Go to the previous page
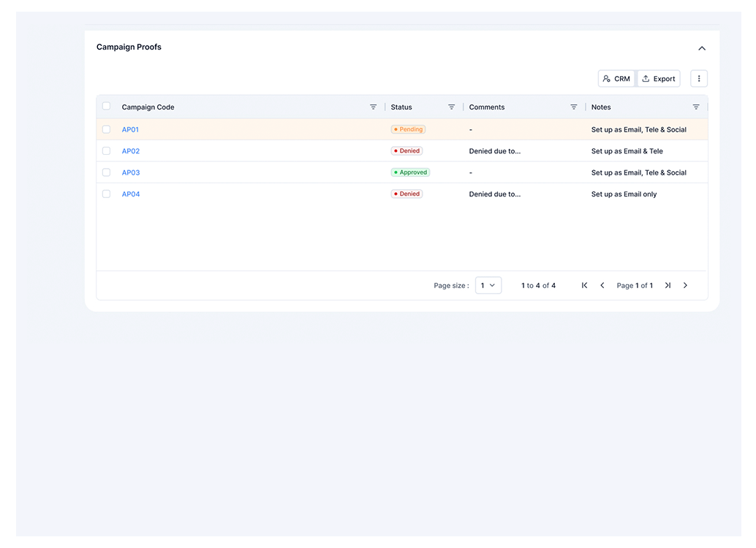 pos(602,286)
